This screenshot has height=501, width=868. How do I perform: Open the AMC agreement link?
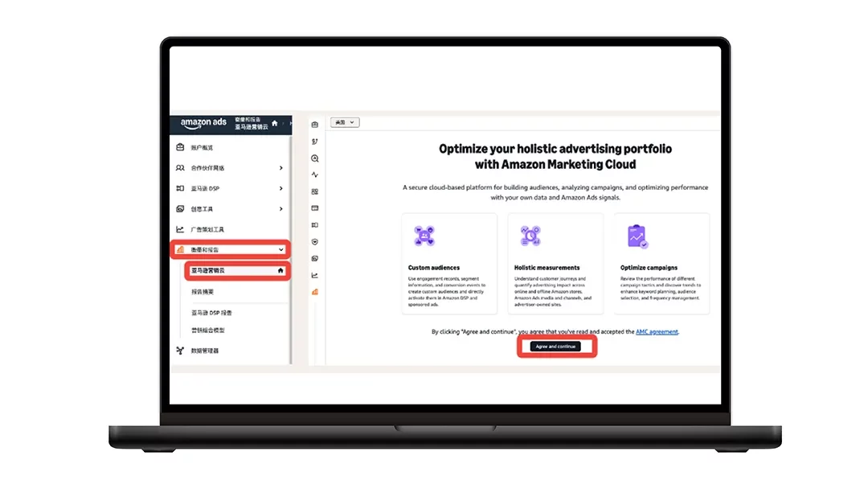coord(657,331)
